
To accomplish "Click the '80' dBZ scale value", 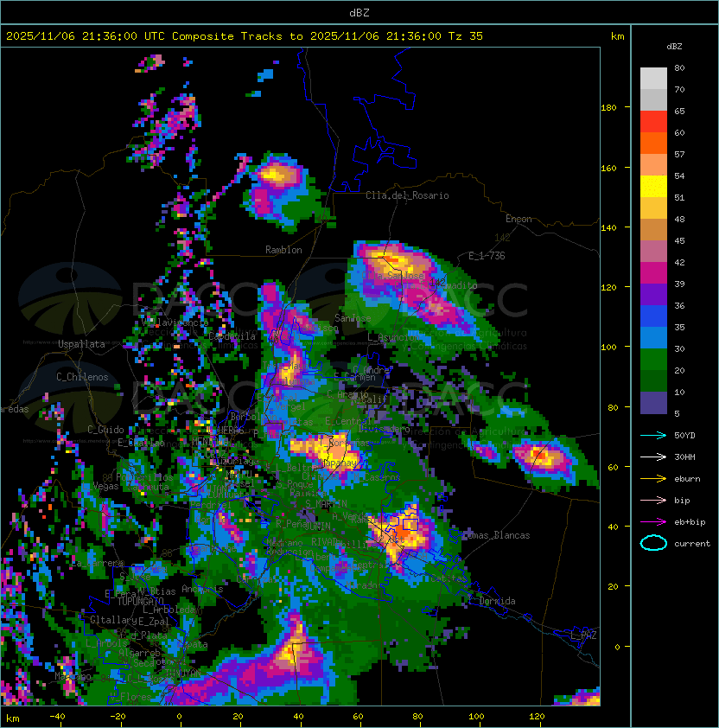I will coord(679,67).
